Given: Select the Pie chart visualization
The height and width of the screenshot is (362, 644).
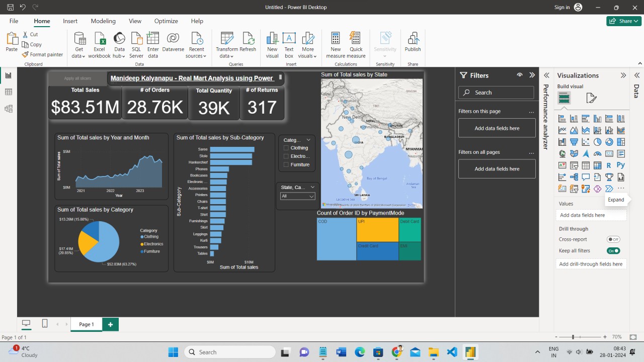Looking at the screenshot, I should (597, 142).
